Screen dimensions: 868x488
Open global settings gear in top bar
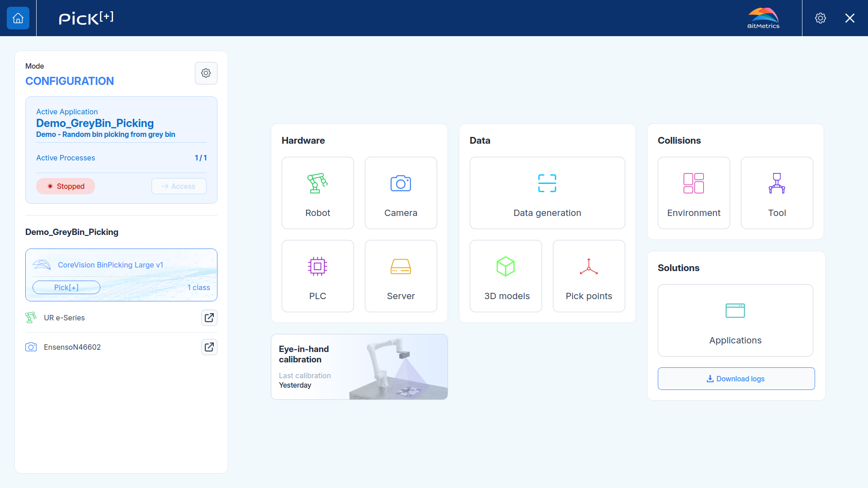[820, 18]
